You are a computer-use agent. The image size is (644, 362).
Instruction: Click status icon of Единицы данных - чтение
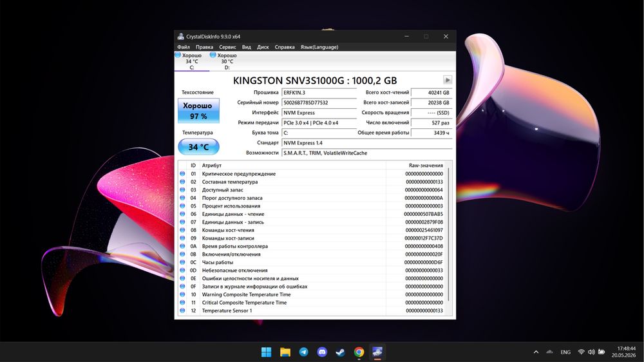(x=182, y=214)
